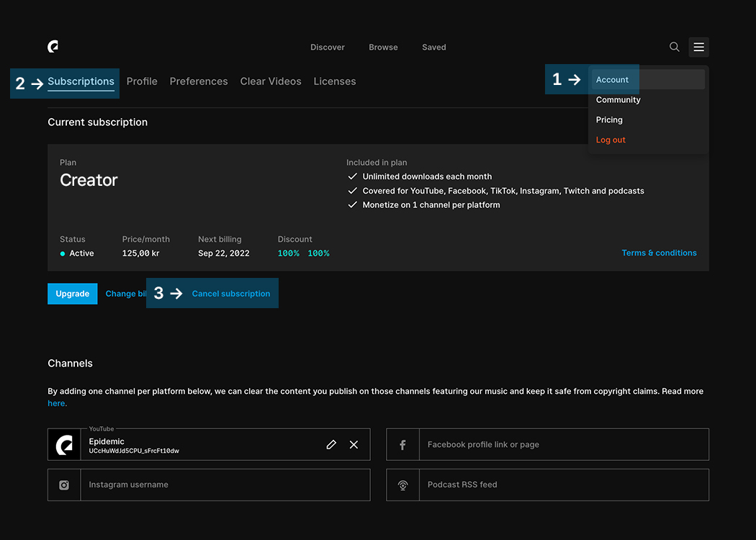Viewport: 756px width, 540px height.
Task: Click the Epidemic Sound logo
Action: (53, 47)
